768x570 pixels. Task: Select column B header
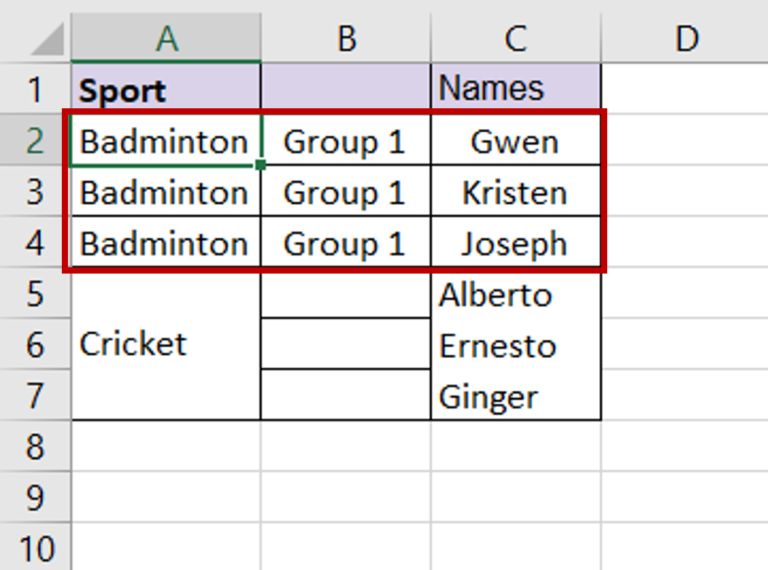[346, 38]
